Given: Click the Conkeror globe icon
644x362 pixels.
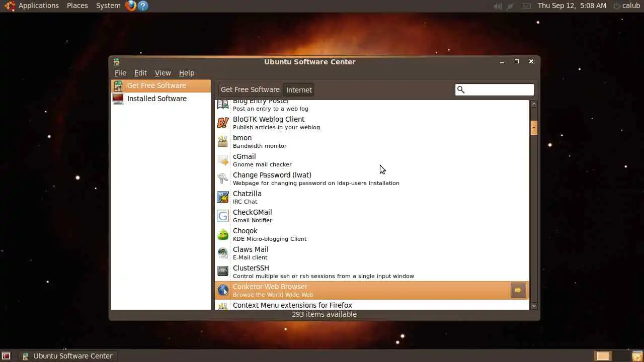Looking at the screenshot, I should click(223, 290).
